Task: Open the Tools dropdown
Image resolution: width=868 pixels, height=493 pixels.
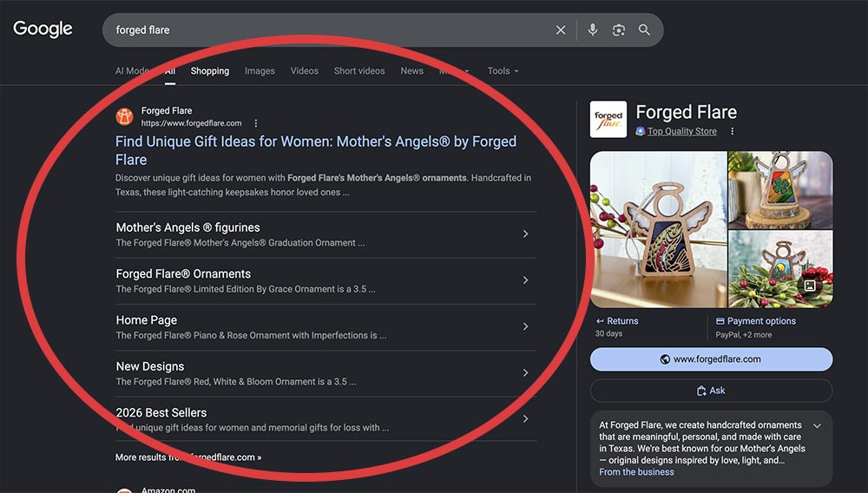Action: 503,71
